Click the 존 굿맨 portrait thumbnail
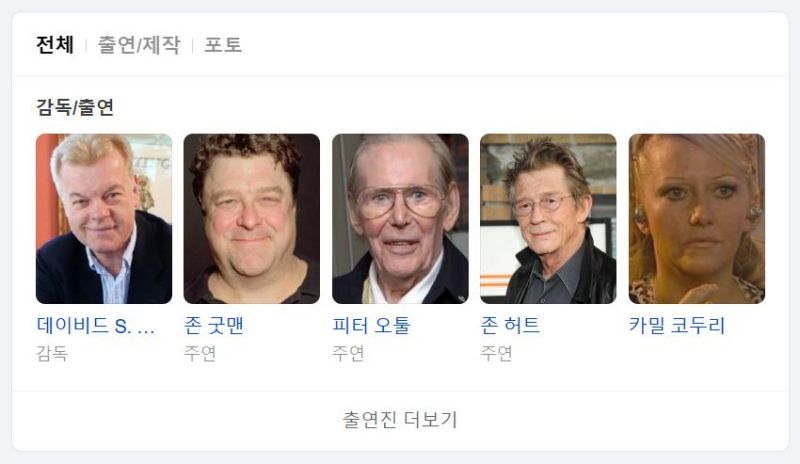This screenshot has width=800, height=464. (x=252, y=218)
